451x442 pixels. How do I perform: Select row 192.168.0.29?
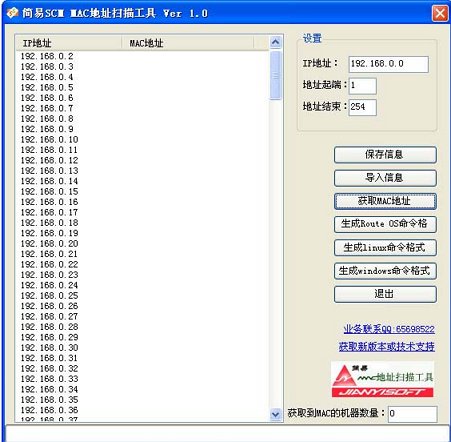point(142,337)
